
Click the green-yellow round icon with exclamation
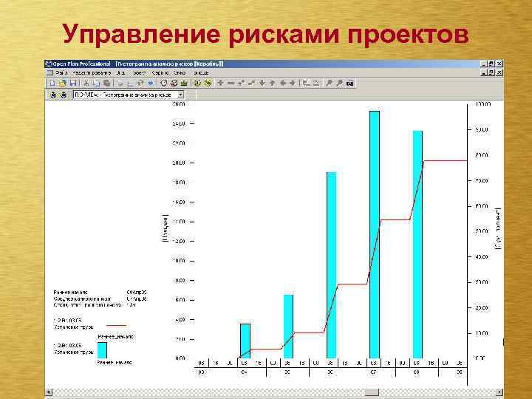tap(197, 83)
